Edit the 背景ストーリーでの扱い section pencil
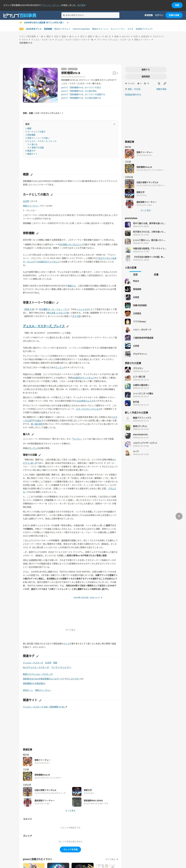186x868 pixels. coord(57,303)
